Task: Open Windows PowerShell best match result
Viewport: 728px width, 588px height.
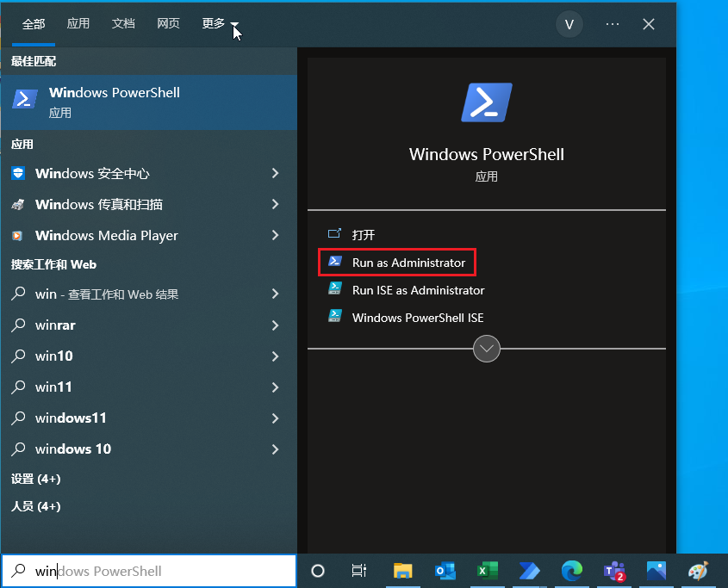Action: point(148,102)
